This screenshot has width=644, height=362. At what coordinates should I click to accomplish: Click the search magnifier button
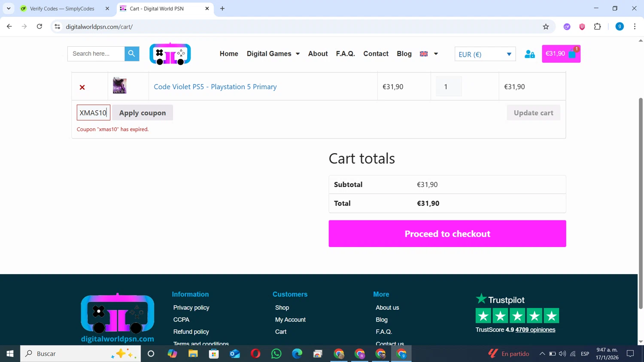coord(132,54)
